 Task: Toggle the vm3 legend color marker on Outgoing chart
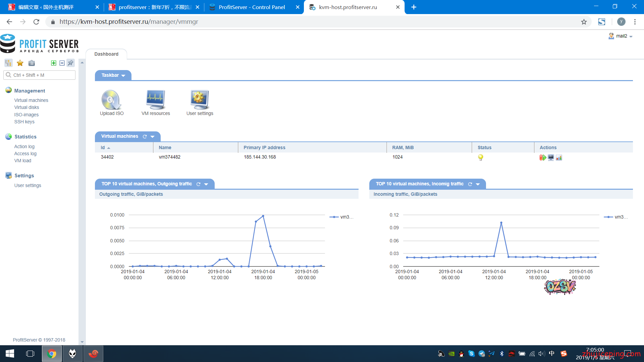[x=334, y=217]
